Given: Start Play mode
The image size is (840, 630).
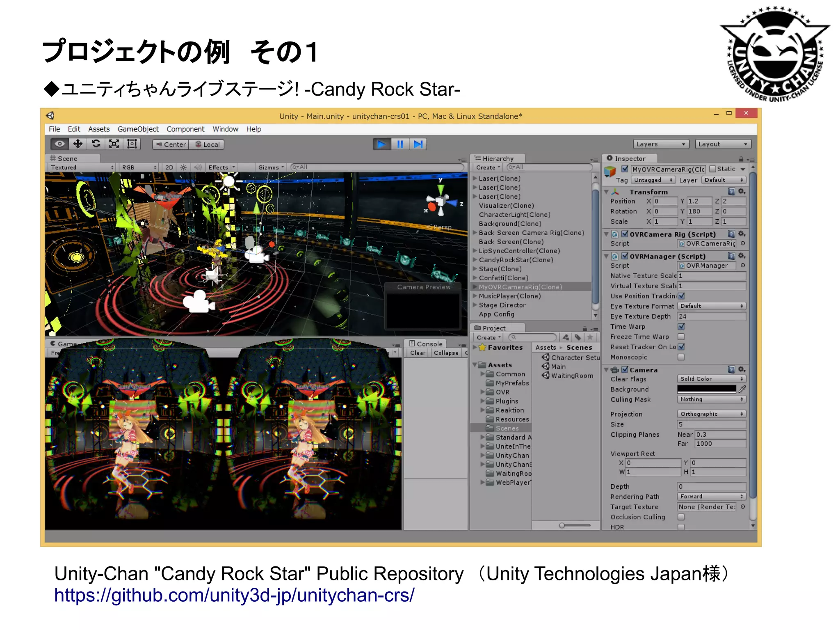Looking at the screenshot, I should pos(381,144).
